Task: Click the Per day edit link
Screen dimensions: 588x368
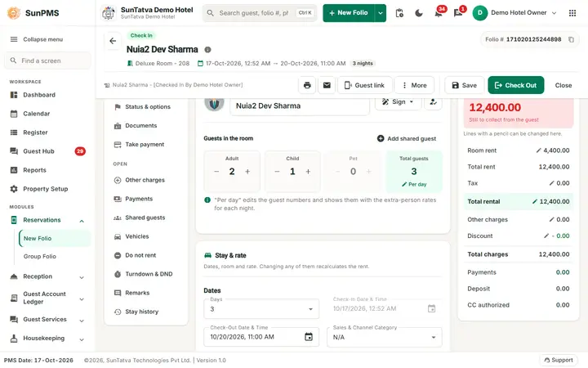Action: (414, 184)
